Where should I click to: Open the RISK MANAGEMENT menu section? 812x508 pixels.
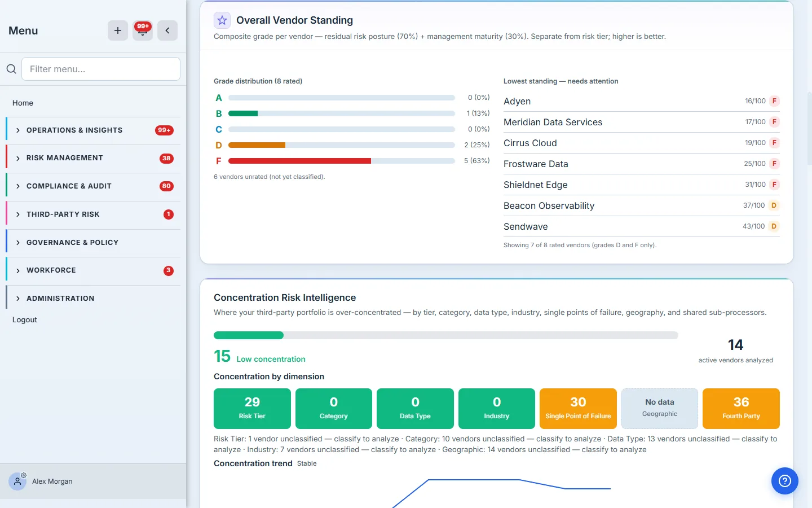[x=93, y=158]
